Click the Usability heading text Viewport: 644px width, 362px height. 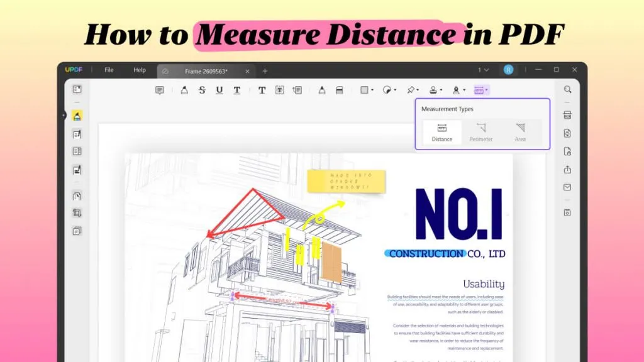pos(484,284)
